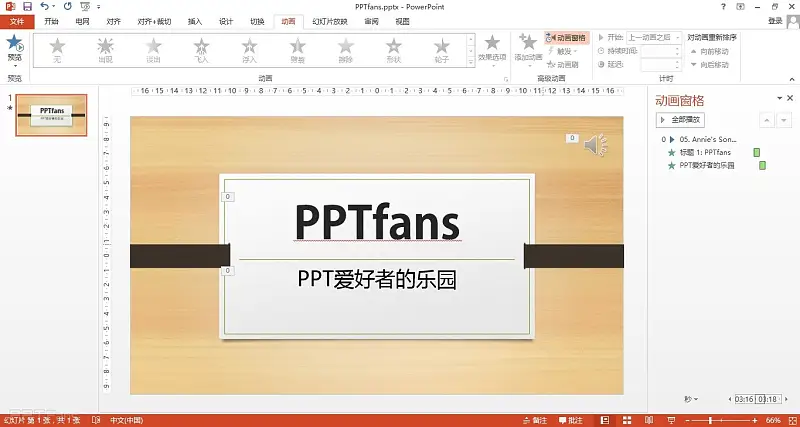Click the audio speaker icon on slide

pyautogui.click(x=596, y=146)
